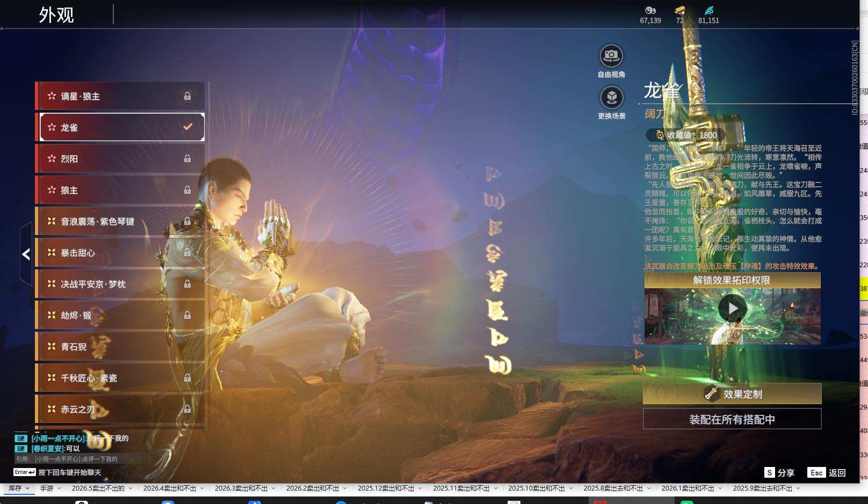This screenshot has height=504, width=868.
Task: Click the 收藏值: 1800 label
Action: pyautogui.click(x=692, y=135)
